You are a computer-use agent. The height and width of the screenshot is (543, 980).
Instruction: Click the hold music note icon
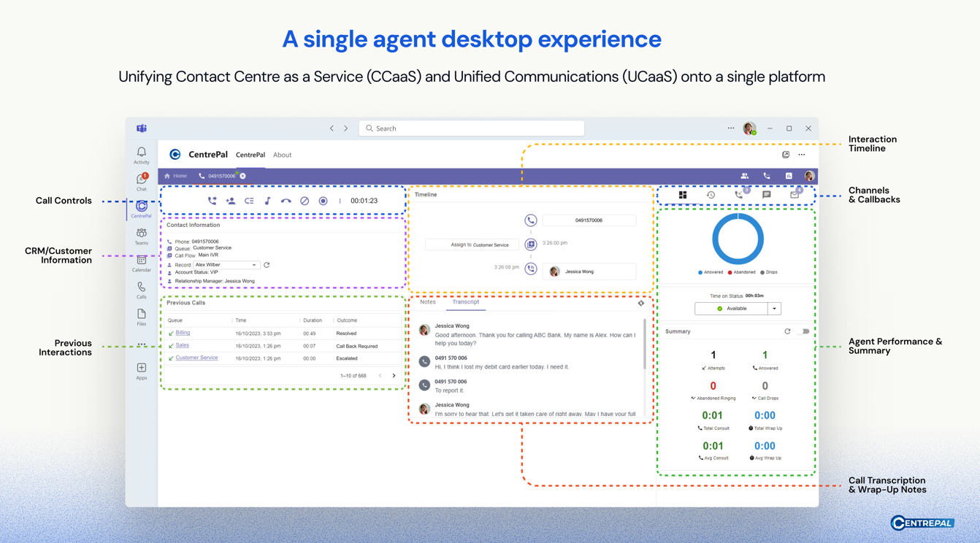pos(267,201)
